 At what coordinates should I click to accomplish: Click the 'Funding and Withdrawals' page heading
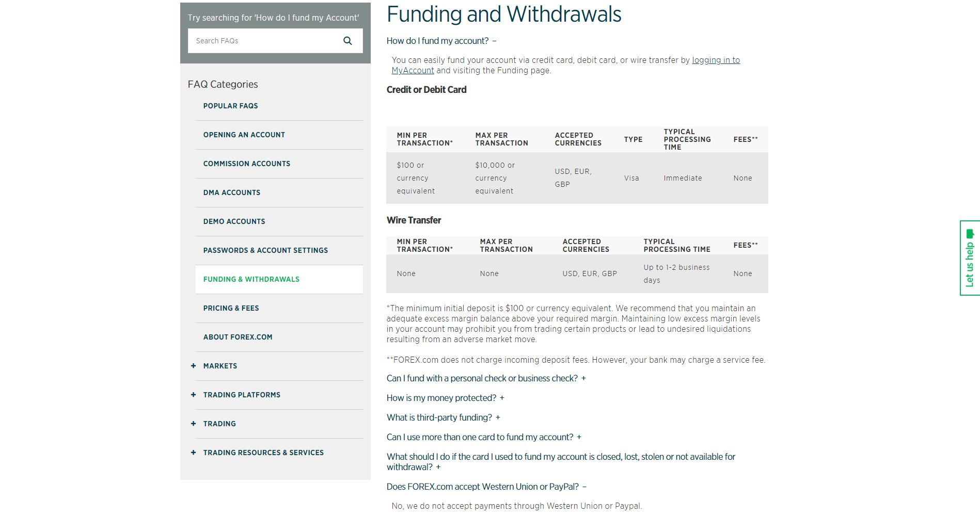pyautogui.click(x=504, y=14)
